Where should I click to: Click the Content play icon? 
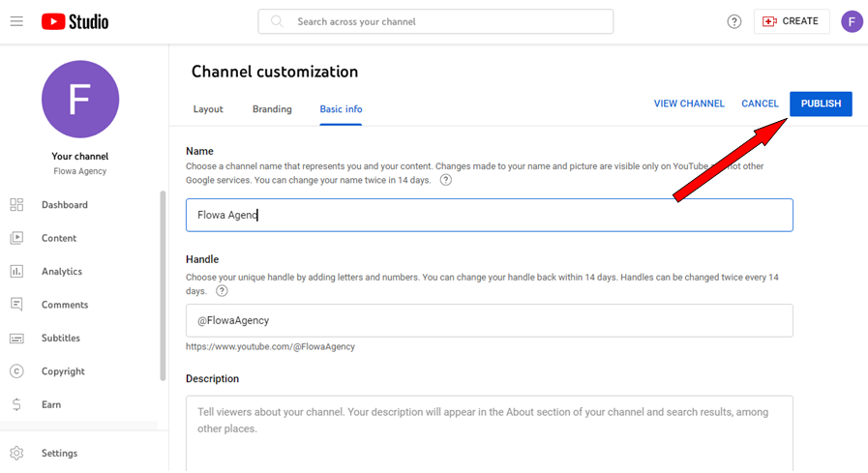point(16,238)
